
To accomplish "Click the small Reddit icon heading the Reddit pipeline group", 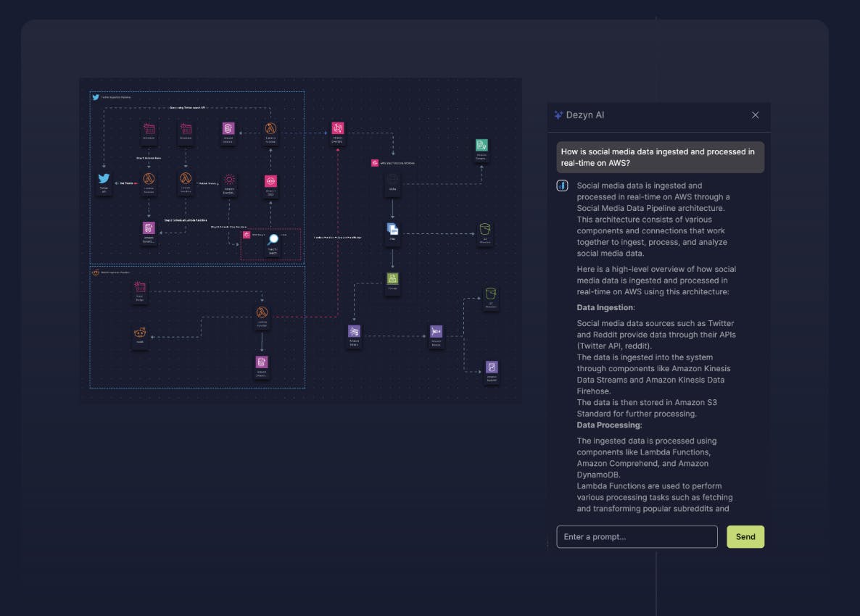I will 96,272.
